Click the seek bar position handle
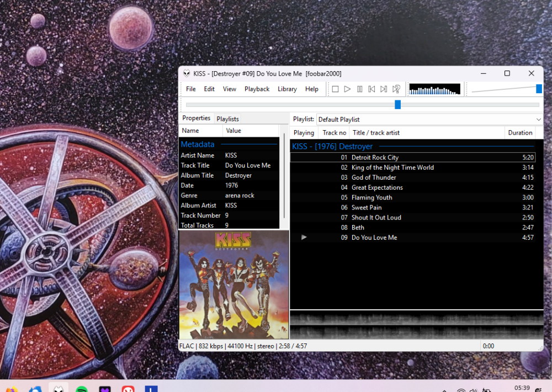The image size is (552, 392). (x=397, y=104)
